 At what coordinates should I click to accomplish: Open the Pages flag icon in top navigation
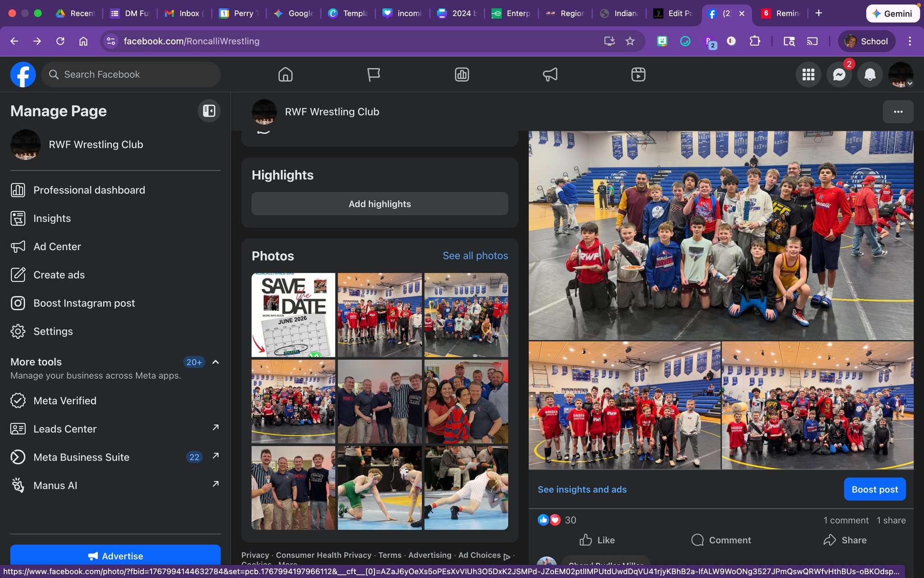(374, 75)
